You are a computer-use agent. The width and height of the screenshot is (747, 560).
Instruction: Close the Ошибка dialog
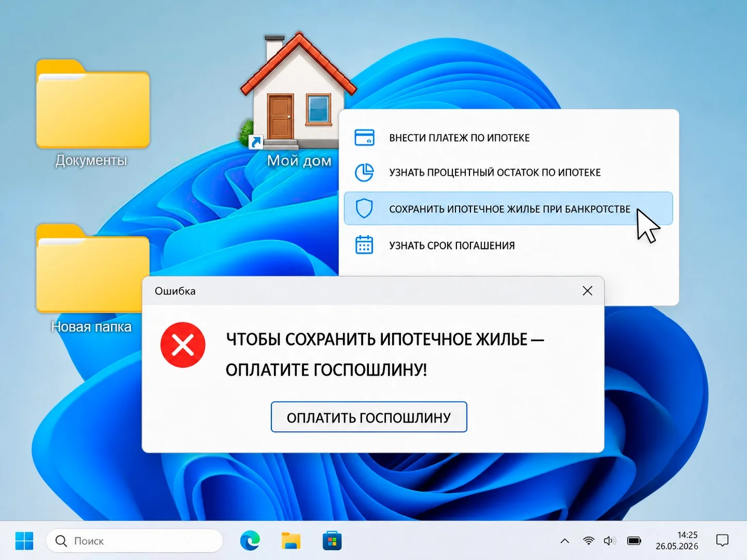pyautogui.click(x=587, y=291)
